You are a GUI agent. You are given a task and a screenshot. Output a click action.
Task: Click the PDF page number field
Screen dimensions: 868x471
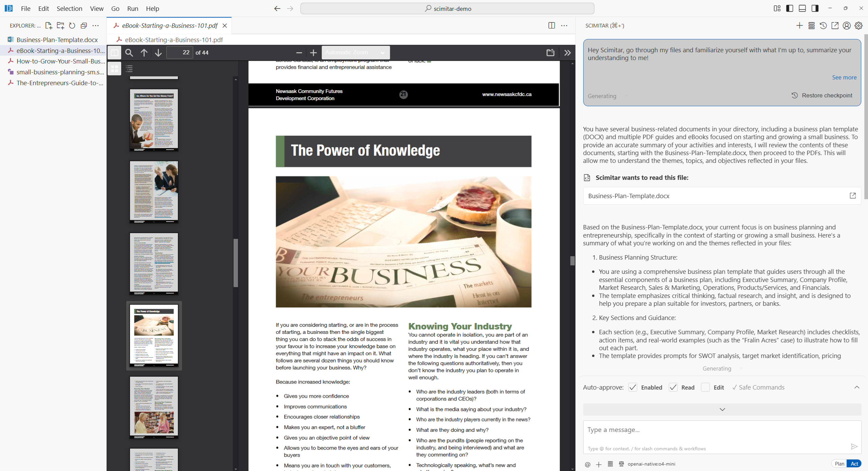pos(180,53)
